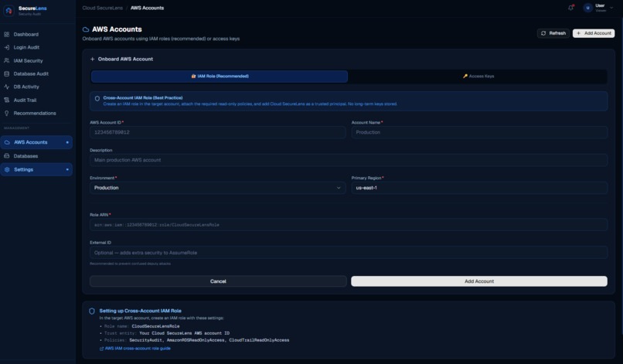
Task: Click the Recommendations lightbulb icon
Action: [x=7, y=114]
